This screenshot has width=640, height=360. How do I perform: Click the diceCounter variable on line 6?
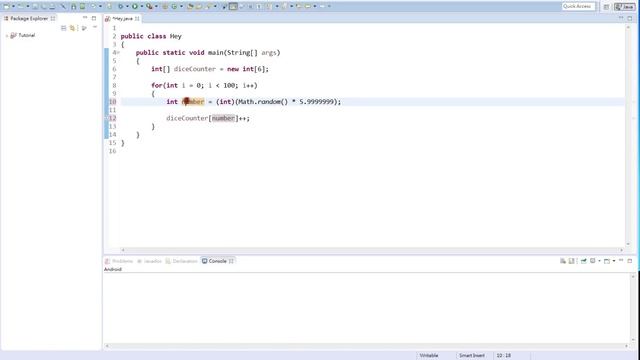click(x=195, y=69)
